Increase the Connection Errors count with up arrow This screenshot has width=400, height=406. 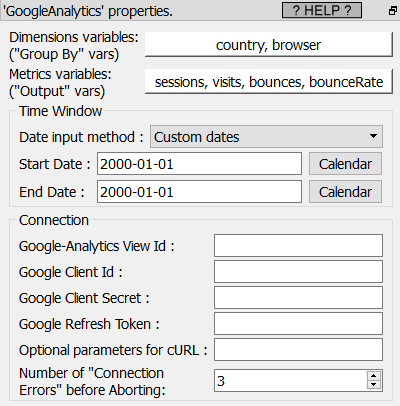pyautogui.click(x=374, y=376)
